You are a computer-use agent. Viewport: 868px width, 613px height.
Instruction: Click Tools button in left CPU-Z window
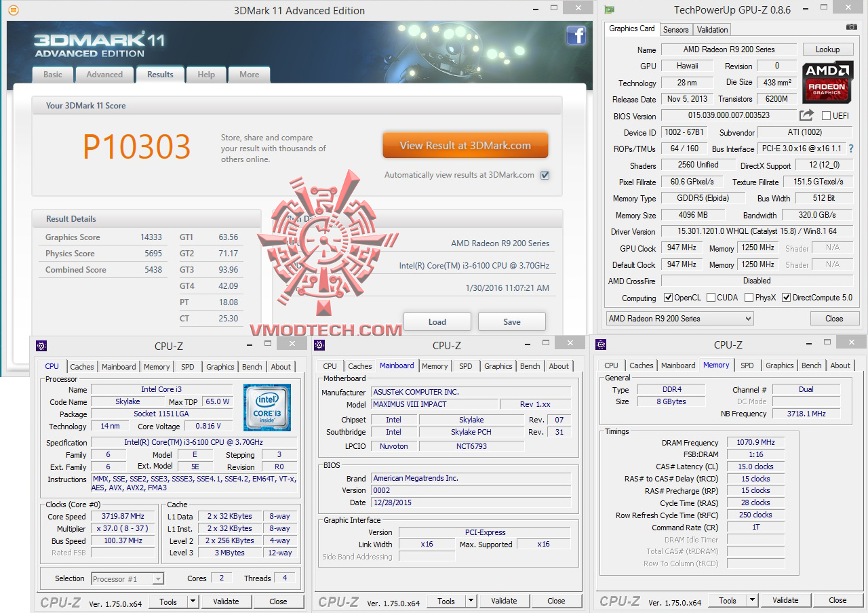(x=168, y=601)
